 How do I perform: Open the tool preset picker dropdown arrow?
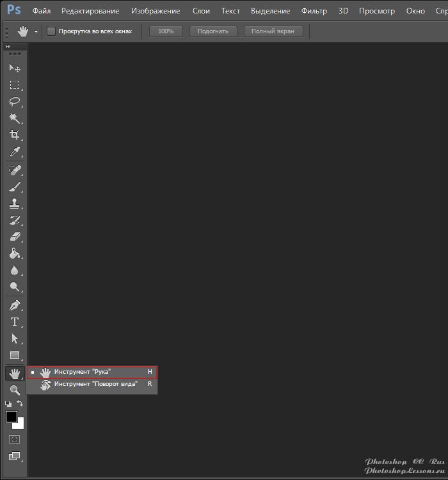[x=36, y=31]
